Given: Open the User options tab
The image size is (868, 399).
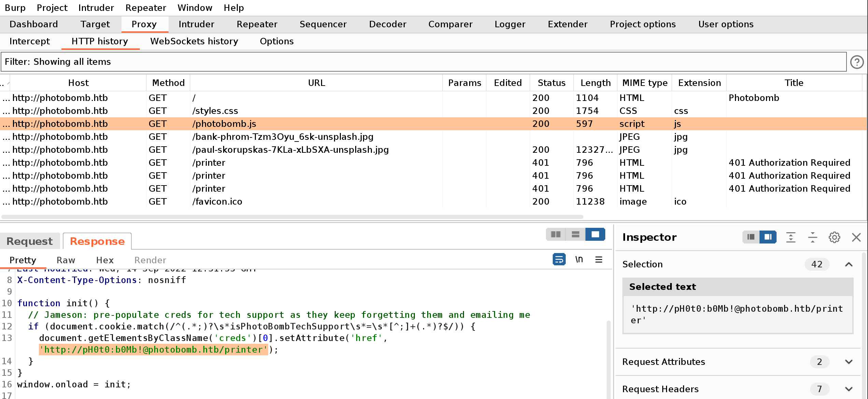Looking at the screenshot, I should 726,24.
